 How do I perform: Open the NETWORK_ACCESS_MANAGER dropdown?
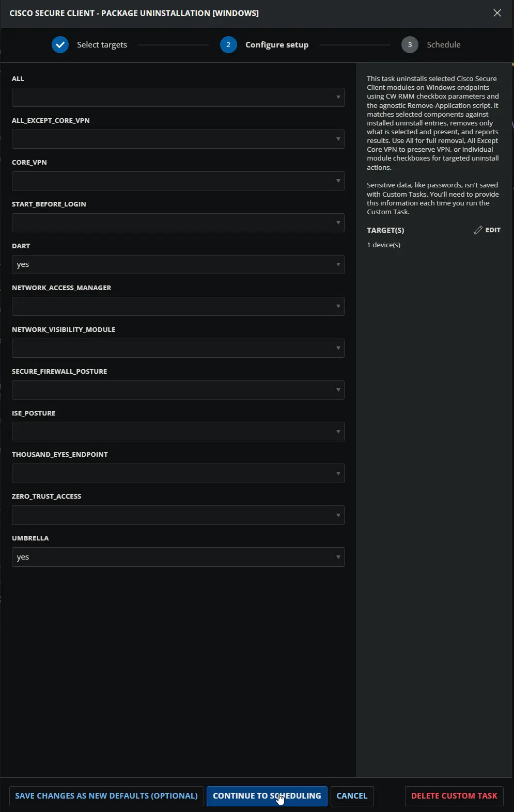(x=178, y=306)
